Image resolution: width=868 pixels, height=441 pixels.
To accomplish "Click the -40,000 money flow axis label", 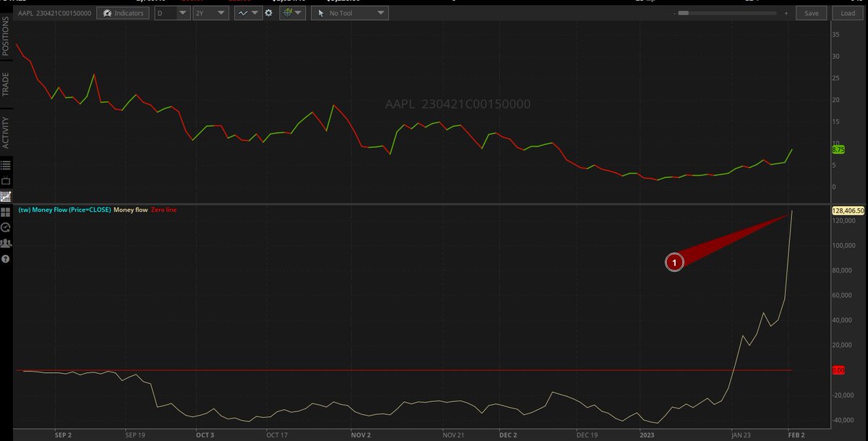I will (845, 420).
